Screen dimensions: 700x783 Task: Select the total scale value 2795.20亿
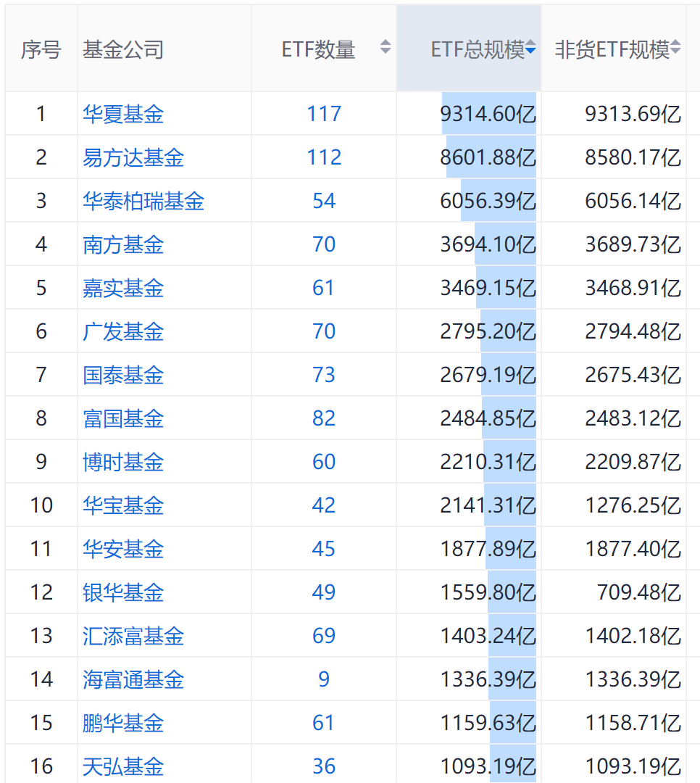point(488,331)
